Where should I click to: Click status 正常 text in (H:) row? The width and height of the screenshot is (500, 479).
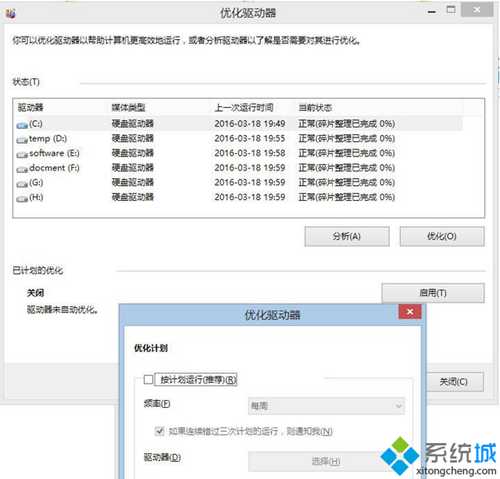(x=347, y=197)
